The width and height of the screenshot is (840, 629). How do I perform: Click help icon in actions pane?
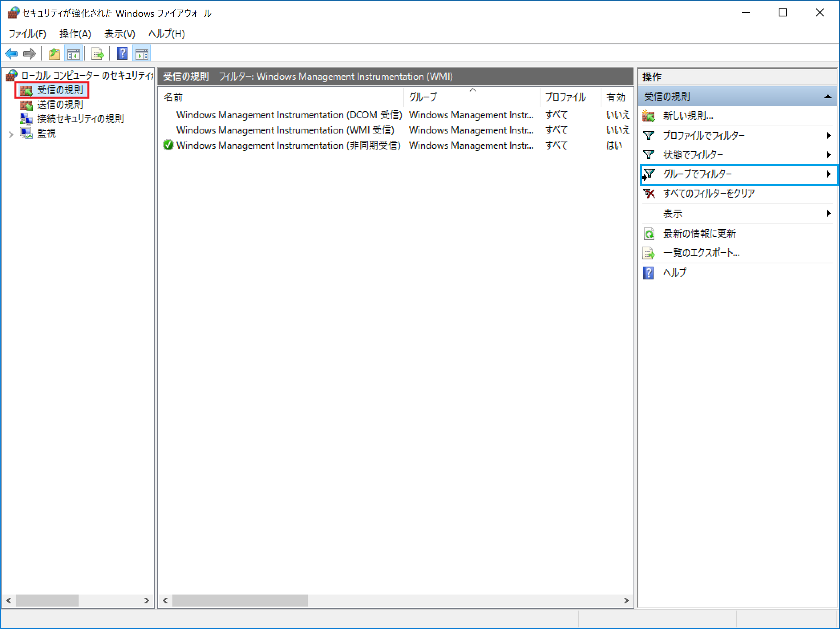tap(648, 273)
